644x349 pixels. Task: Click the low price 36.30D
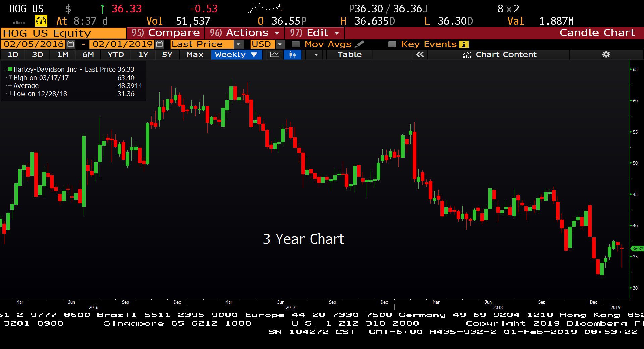tap(455, 21)
